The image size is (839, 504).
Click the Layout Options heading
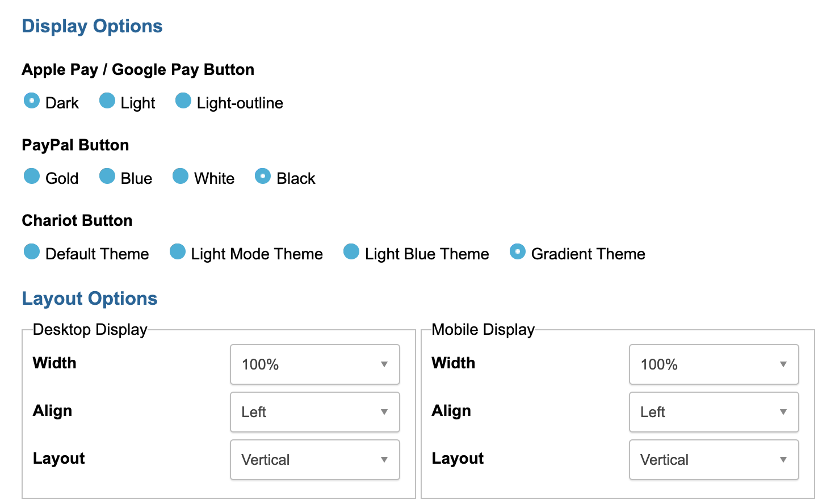click(90, 299)
